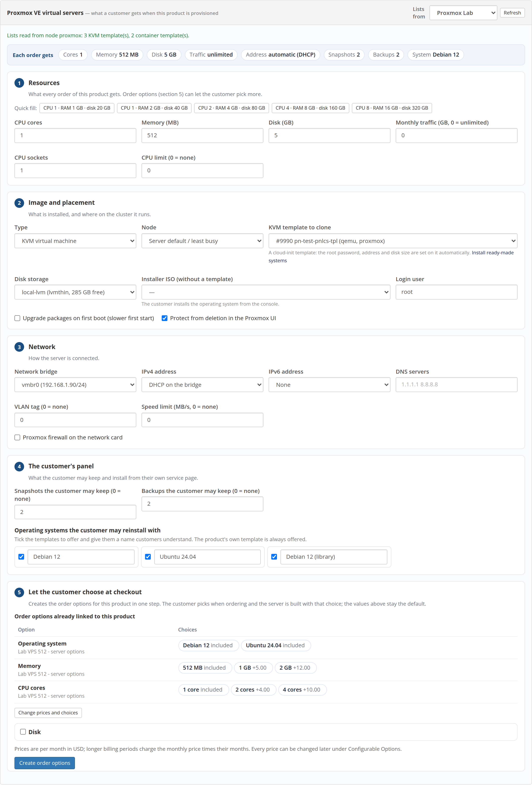This screenshot has width=532, height=785.
Task: Focus the Monthly traffic field
Action: pos(456,136)
